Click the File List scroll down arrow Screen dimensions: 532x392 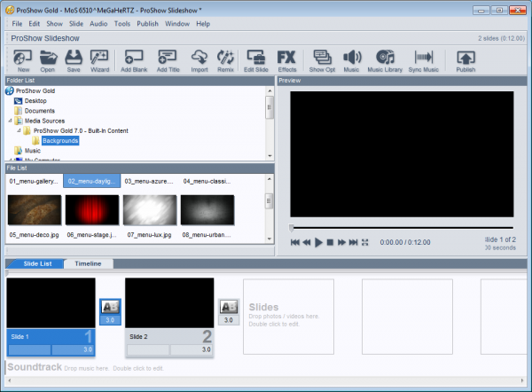(269, 239)
